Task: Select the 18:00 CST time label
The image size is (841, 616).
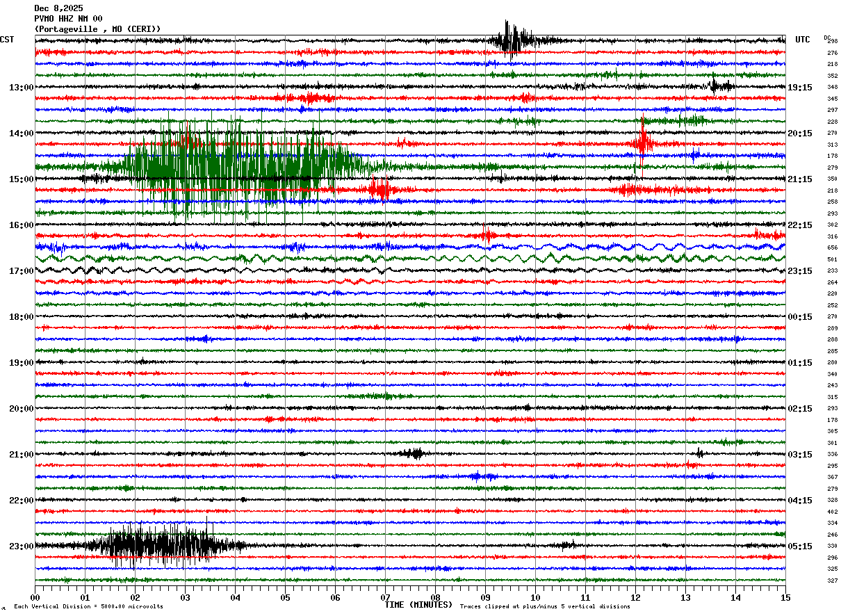Action: point(21,317)
